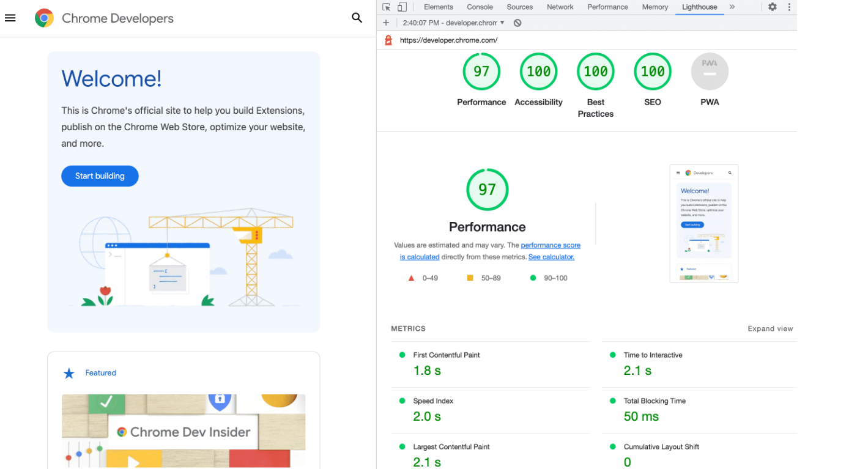Click the performance score is calculated link

click(x=550, y=245)
